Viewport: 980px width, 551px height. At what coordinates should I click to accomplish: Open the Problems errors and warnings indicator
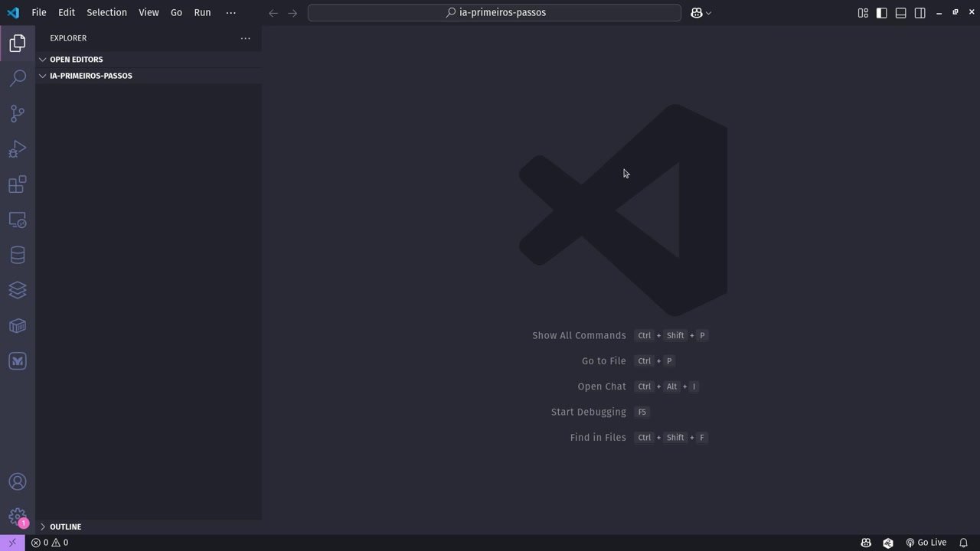(x=50, y=543)
